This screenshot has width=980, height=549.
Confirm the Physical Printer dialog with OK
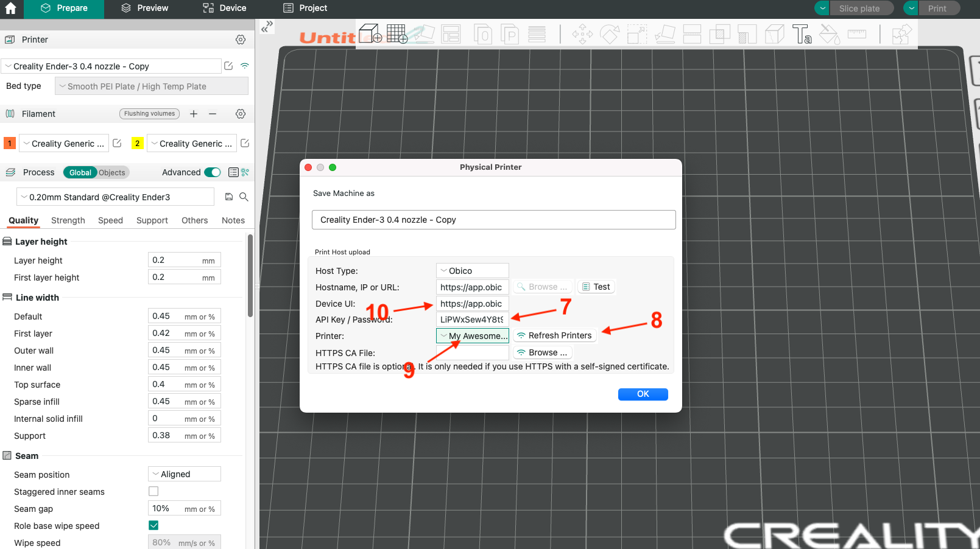click(x=643, y=394)
